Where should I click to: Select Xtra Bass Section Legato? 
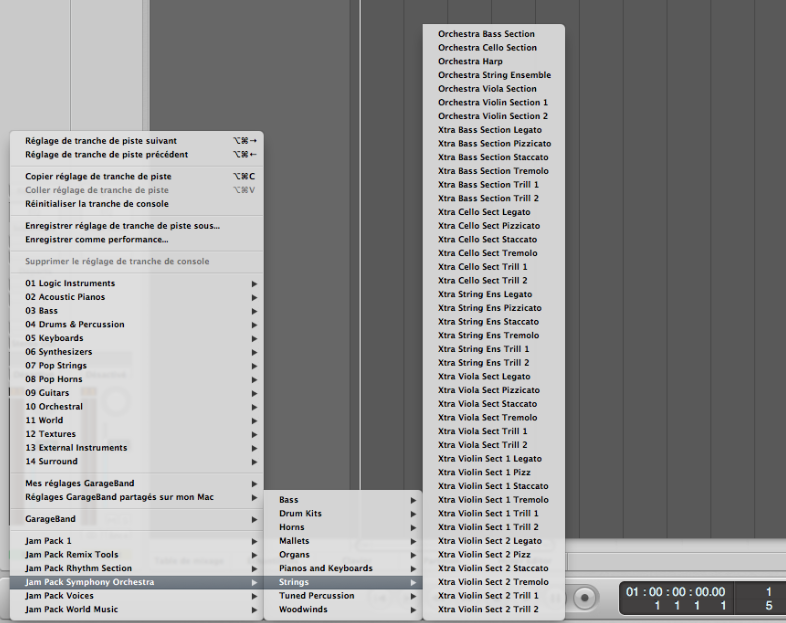coord(494,130)
